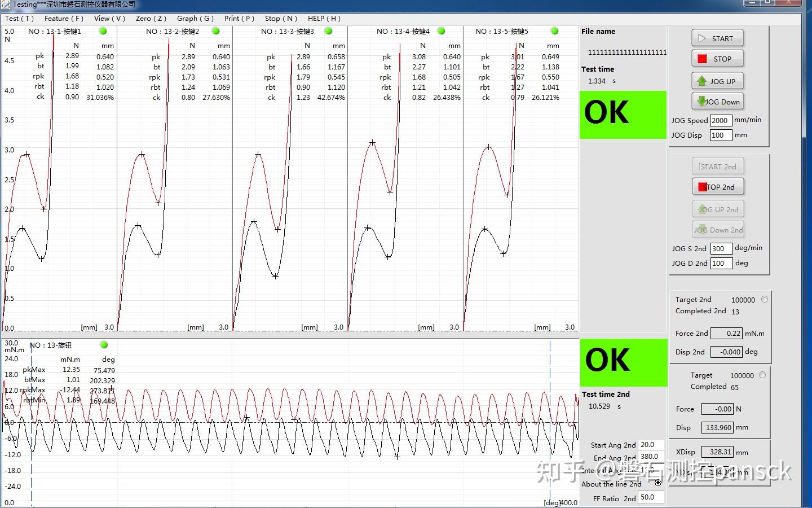Click the Force value field showing -0.00
Image resolution: width=812 pixels, height=508 pixels.
(717, 409)
